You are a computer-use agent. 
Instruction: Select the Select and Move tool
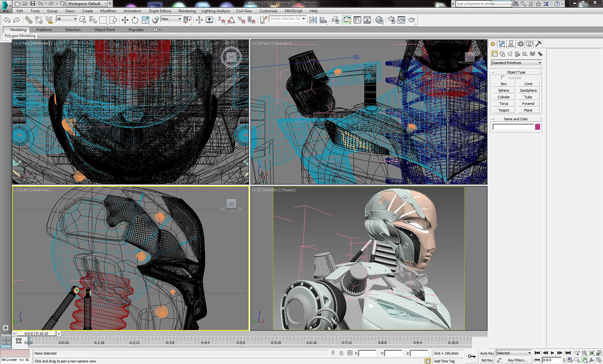[125, 20]
